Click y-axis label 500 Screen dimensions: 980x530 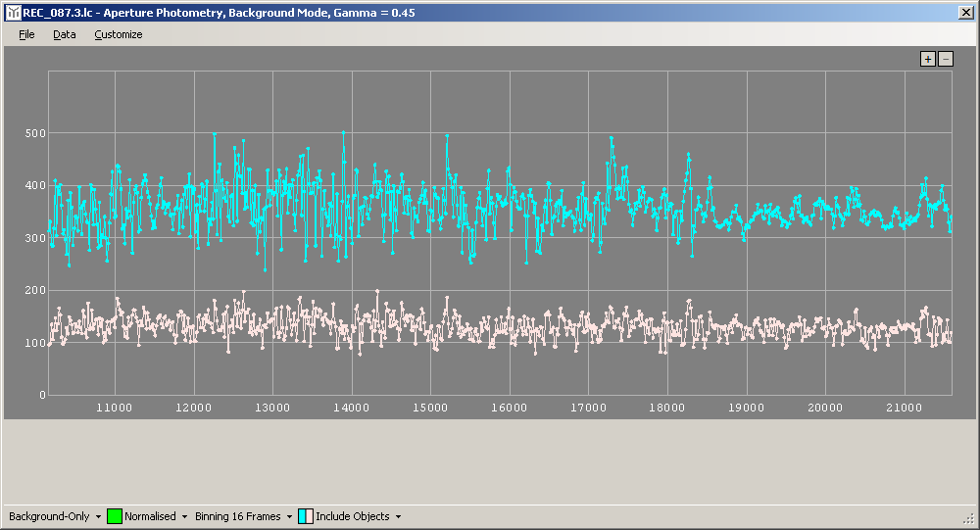tap(35, 133)
